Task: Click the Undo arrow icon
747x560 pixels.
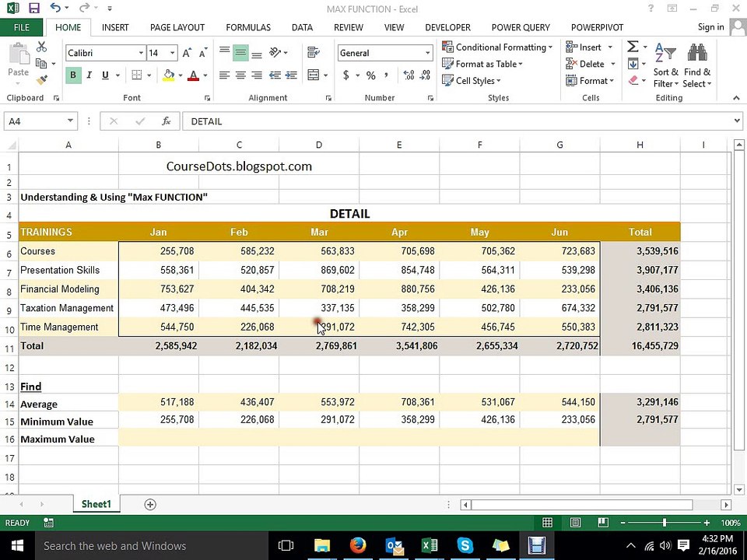Action: tap(55, 8)
